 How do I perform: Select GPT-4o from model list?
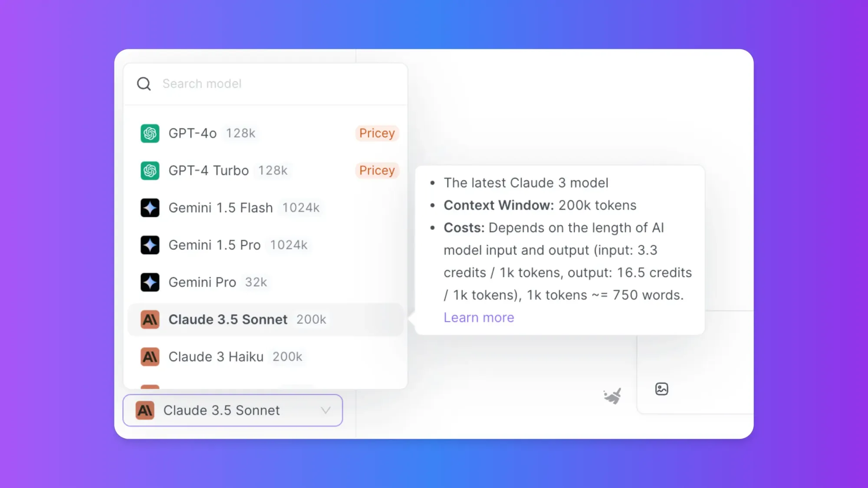click(x=267, y=133)
